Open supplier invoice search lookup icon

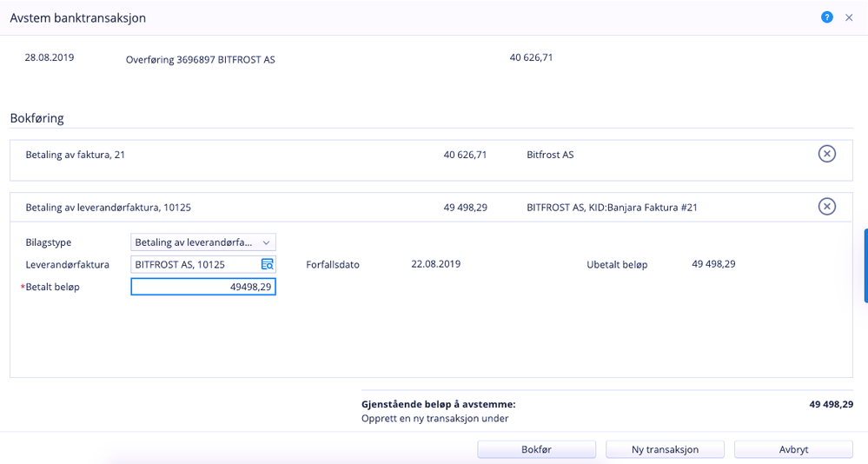point(267,265)
